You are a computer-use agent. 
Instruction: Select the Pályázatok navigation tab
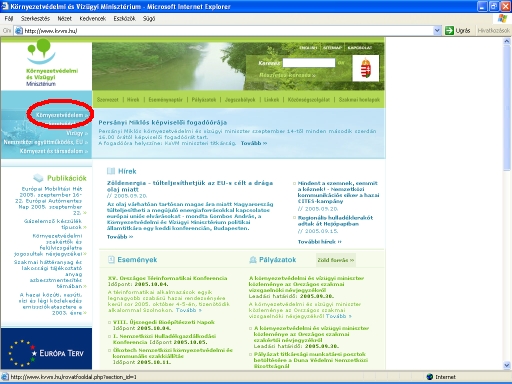click(x=204, y=100)
